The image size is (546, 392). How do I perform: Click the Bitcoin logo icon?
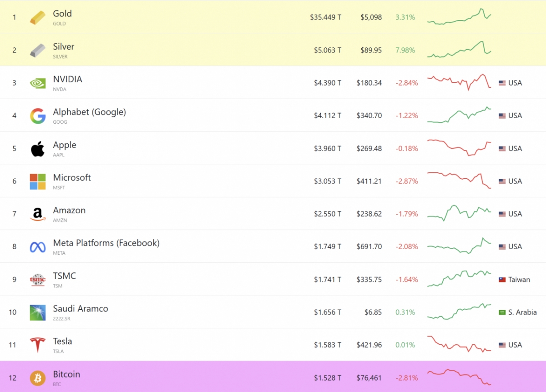pyautogui.click(x=38, y=378)
